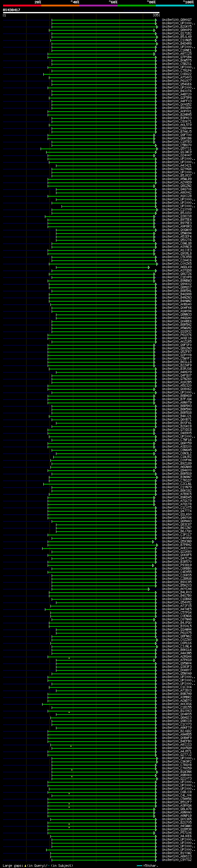Select hit label UniRef100_C5BZS1
197x868 pixels.
coord(177,64)
